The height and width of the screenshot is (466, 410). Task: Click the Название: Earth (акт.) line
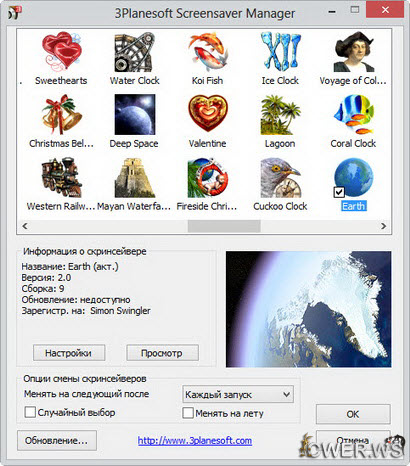[70, 267]
